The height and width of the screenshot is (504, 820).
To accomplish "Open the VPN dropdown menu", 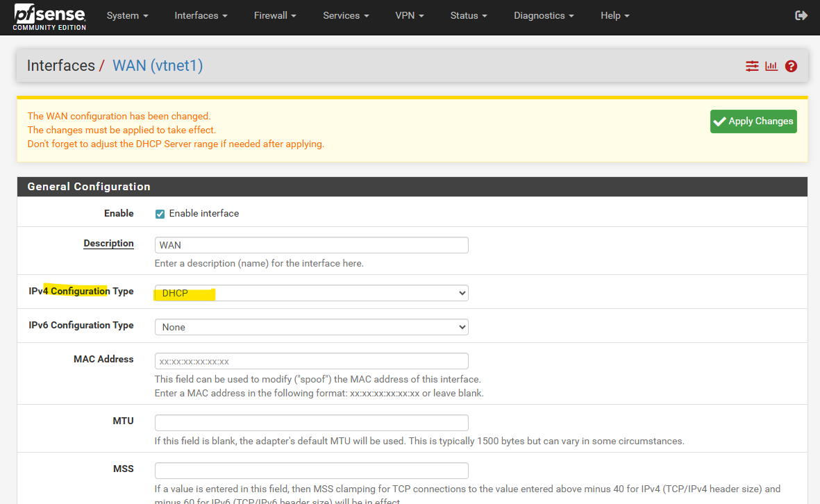I will click(410, 15).
